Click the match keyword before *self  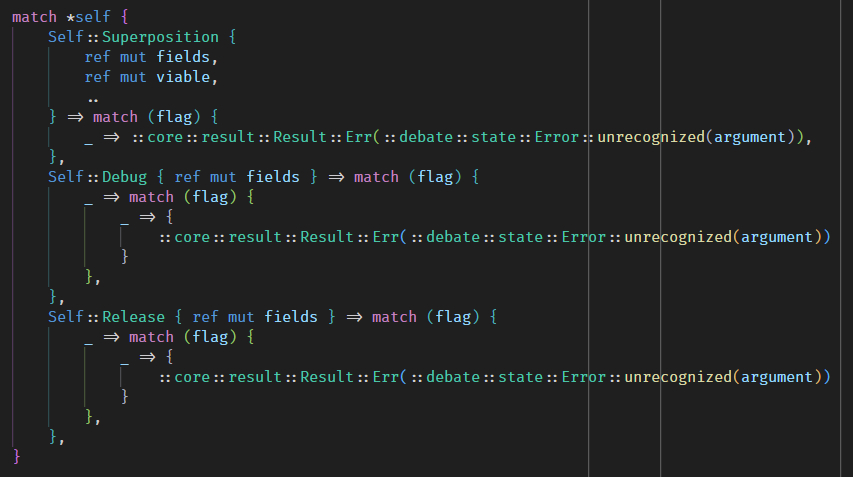coord(34,17)
